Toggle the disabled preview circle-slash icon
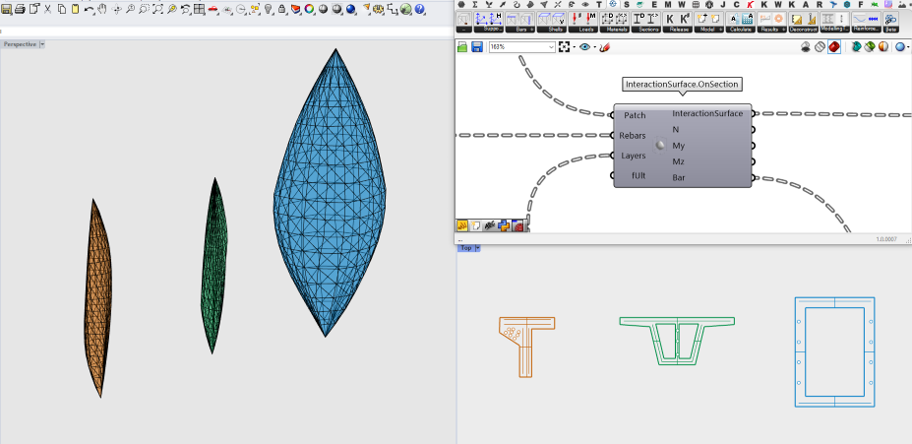This screenshot has height=444, width=912. [819, 47]
